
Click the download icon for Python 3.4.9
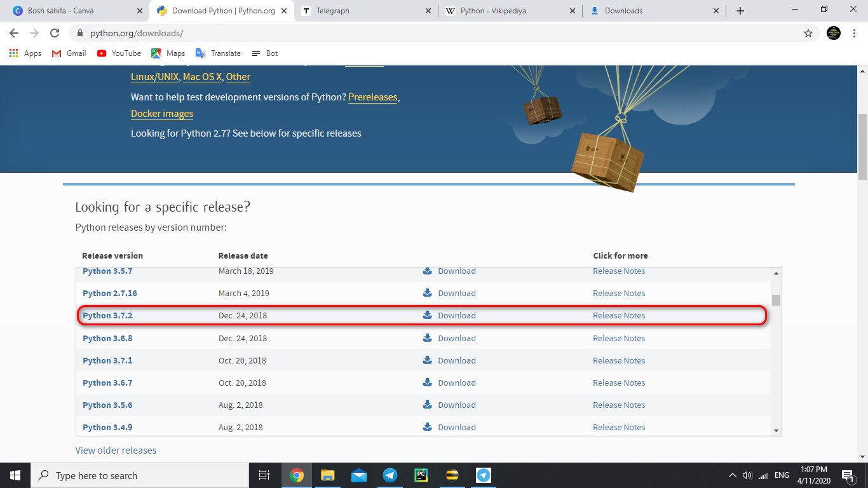coord(428,427)
